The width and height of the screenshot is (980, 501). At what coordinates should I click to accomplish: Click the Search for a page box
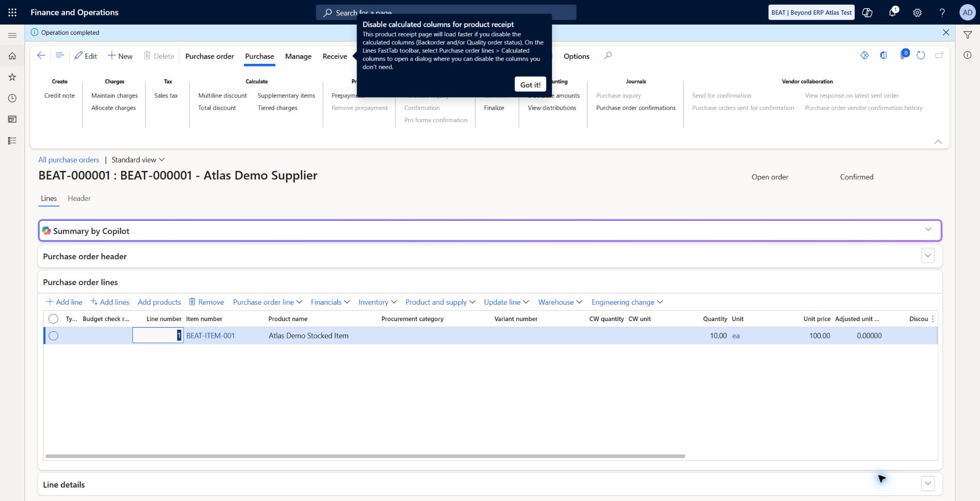pos(446,12)
